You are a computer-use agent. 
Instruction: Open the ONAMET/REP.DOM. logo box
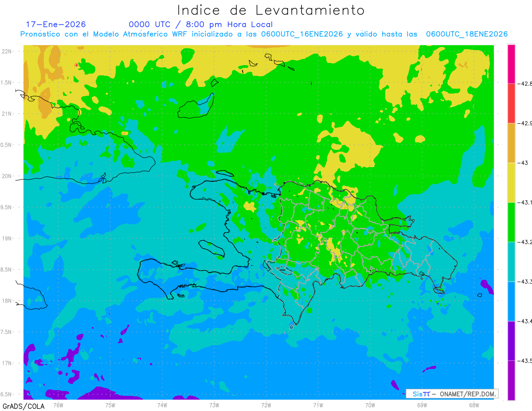pyautogui.click(x=452, y=394)
